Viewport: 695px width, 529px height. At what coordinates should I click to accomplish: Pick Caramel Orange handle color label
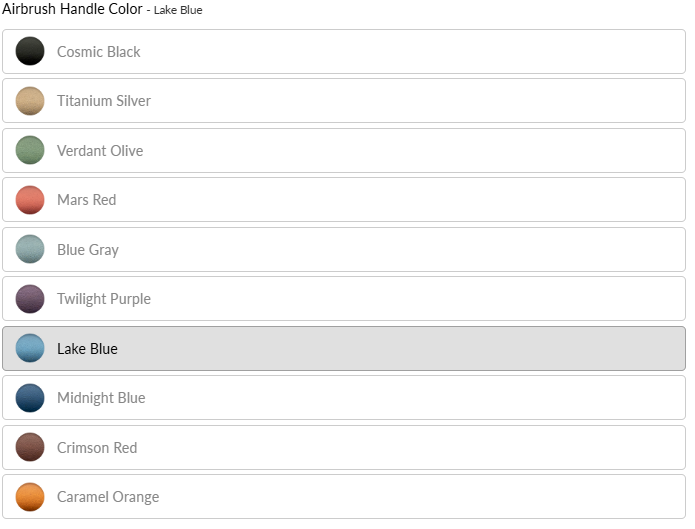tap(108, 497)
